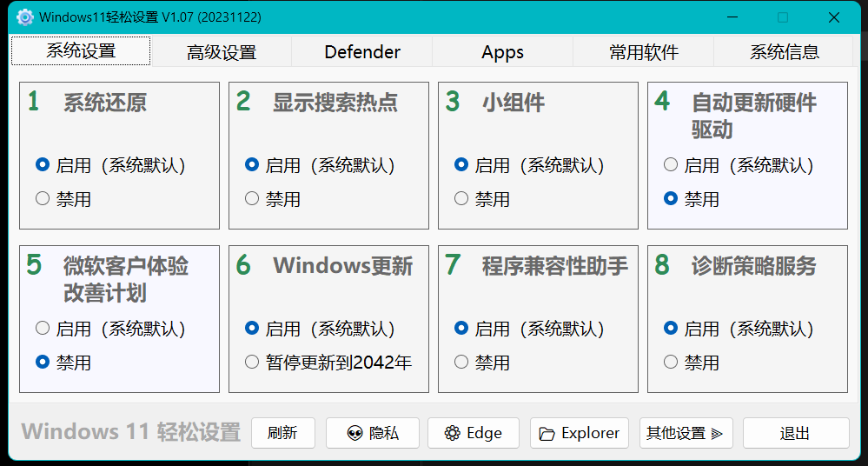The width and height of the screenshot is (868, 466).
Task: Select 启用 for 自动更新硬件驱动
Action: pyautogui.click(x=738, y=165)
